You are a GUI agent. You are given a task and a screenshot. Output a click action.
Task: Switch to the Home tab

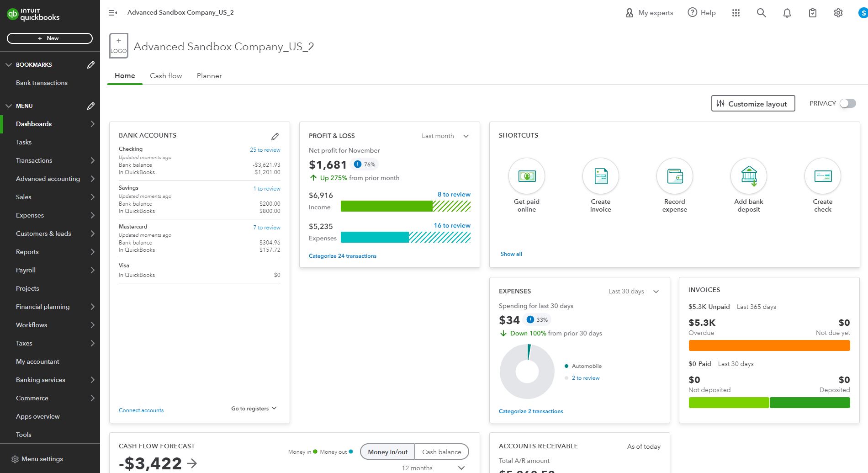125,76
